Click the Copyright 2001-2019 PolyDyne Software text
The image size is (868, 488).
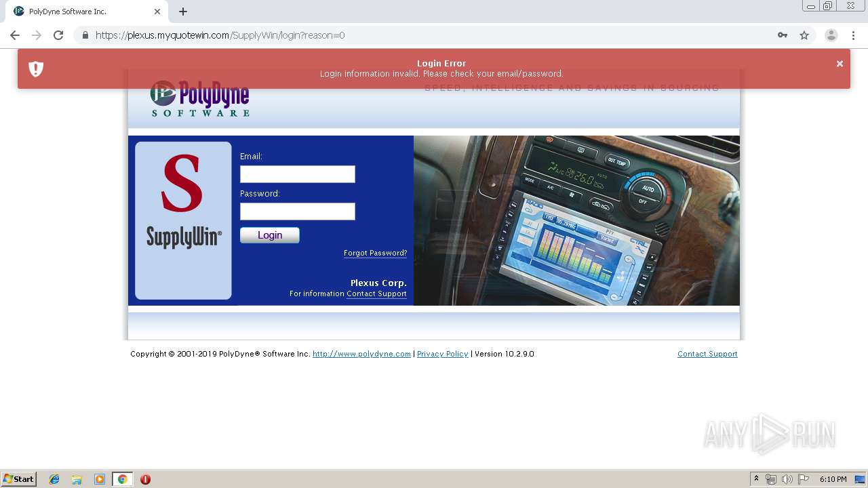(220, 354)
